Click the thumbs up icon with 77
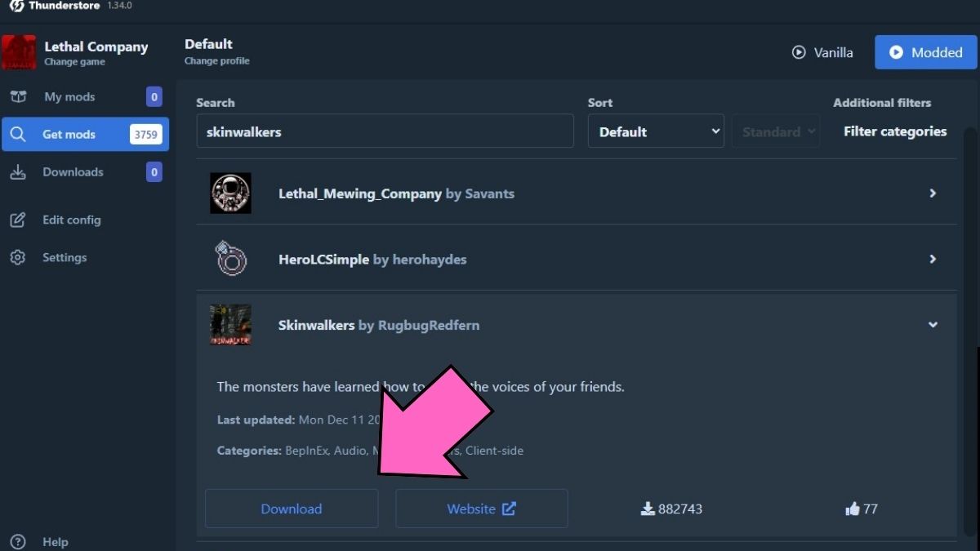This screenshot has height=551, width=980. point(853,509)
